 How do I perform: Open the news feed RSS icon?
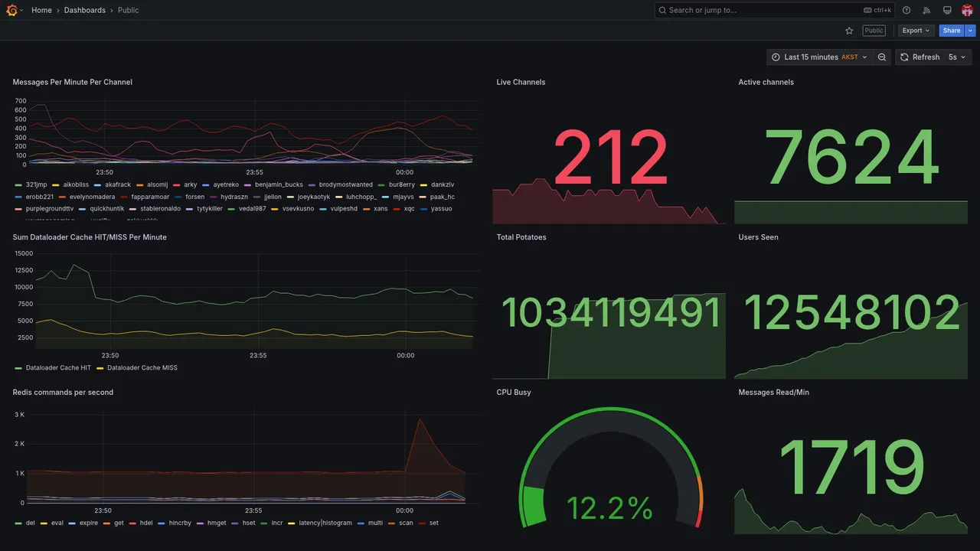(x=926, y=10)
